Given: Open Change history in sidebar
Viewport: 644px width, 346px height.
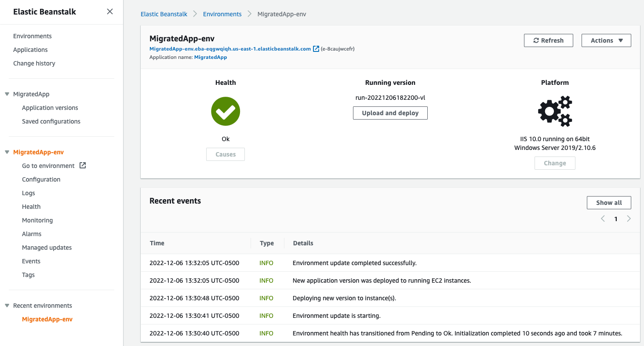Looking at the screenshot, I should click(x=34, y=63).
